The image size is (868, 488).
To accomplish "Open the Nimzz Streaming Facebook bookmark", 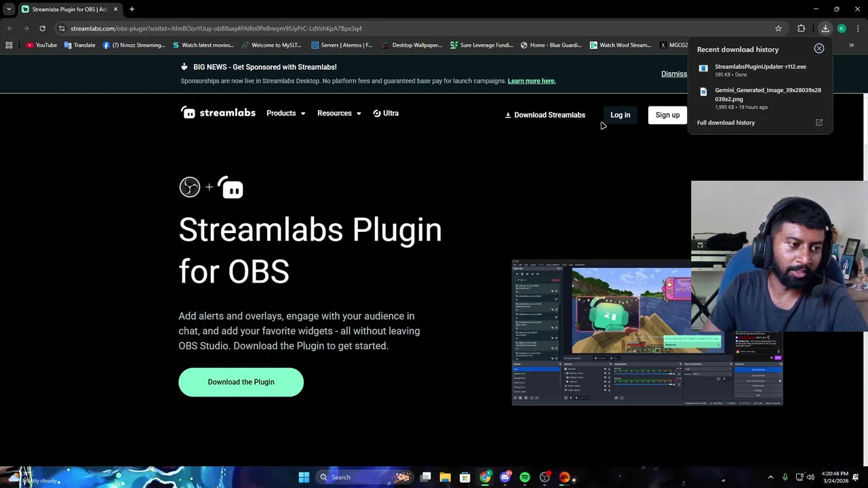I will click(134, 45).
